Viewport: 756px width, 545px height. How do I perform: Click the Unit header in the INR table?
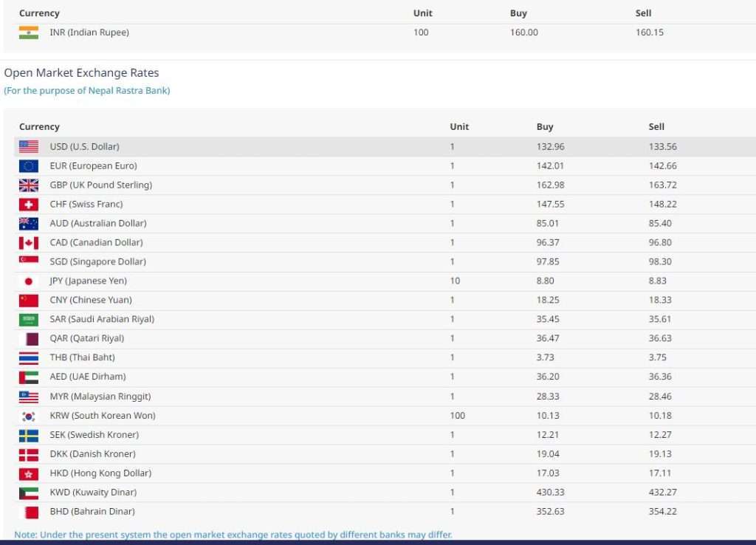(423, 13)
